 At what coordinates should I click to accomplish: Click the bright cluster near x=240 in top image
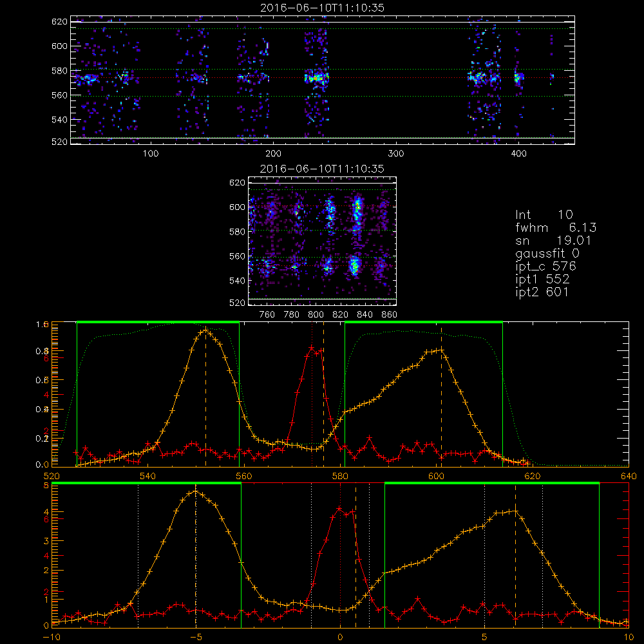(317, 78)
